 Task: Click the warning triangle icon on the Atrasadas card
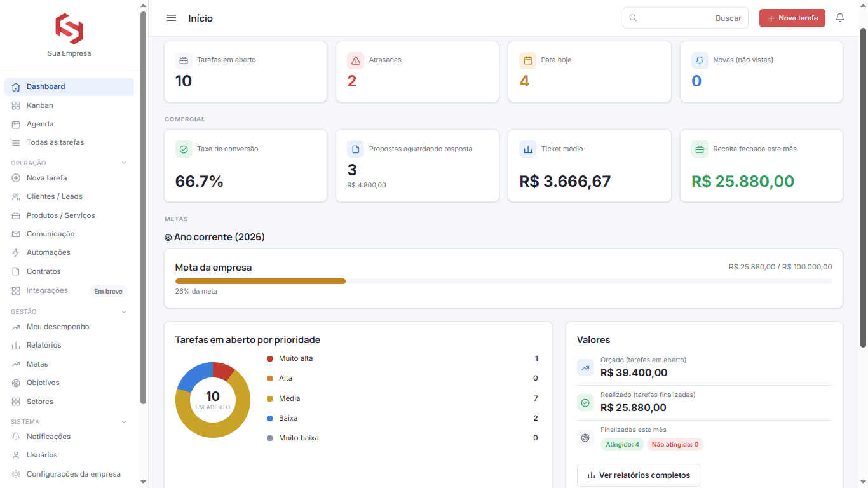tap(356, 60)
